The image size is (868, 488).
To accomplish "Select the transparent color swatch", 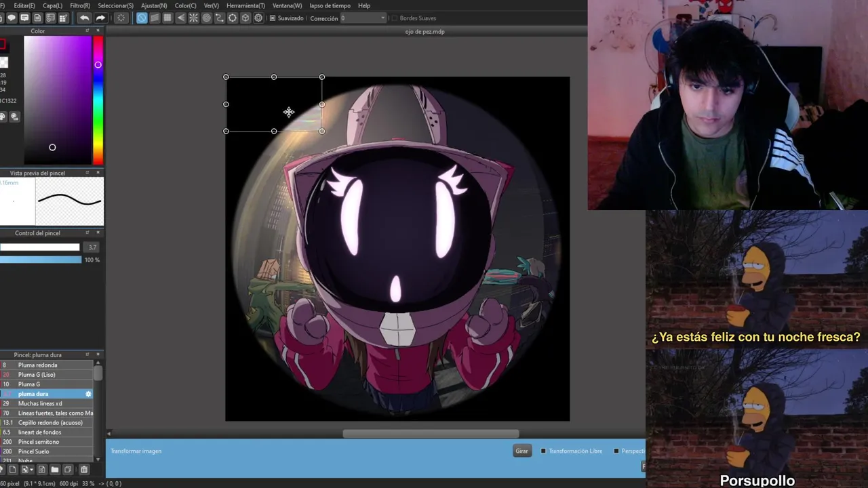I will click(x=3, y=62).
